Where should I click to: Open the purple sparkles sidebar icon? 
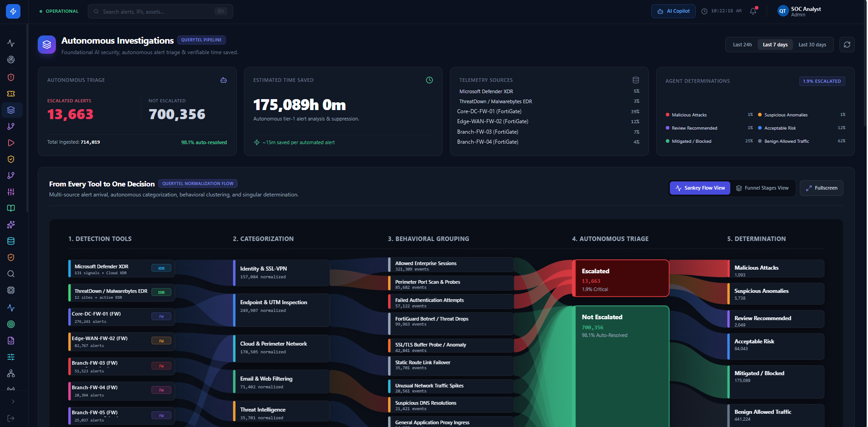tap(11, 225)
